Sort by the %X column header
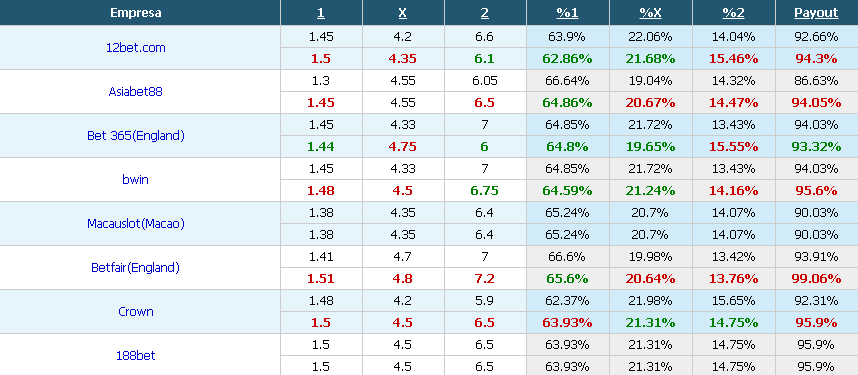The height and width of the screenshot is (375, 858). 650,13
